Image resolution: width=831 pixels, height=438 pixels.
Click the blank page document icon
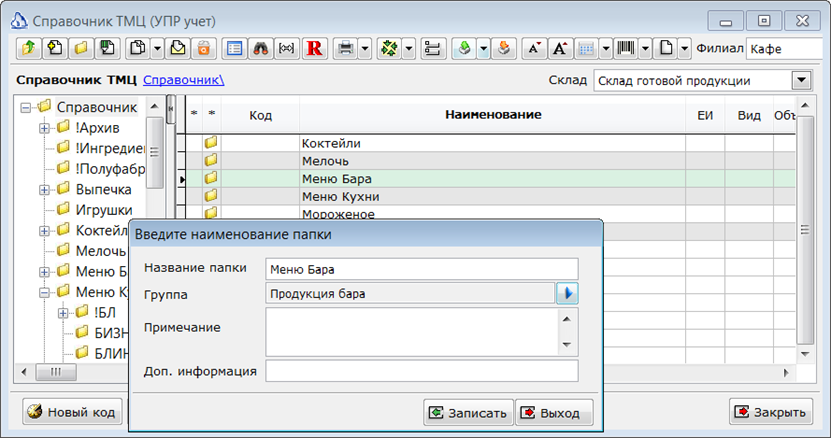[x=666, y=49]
